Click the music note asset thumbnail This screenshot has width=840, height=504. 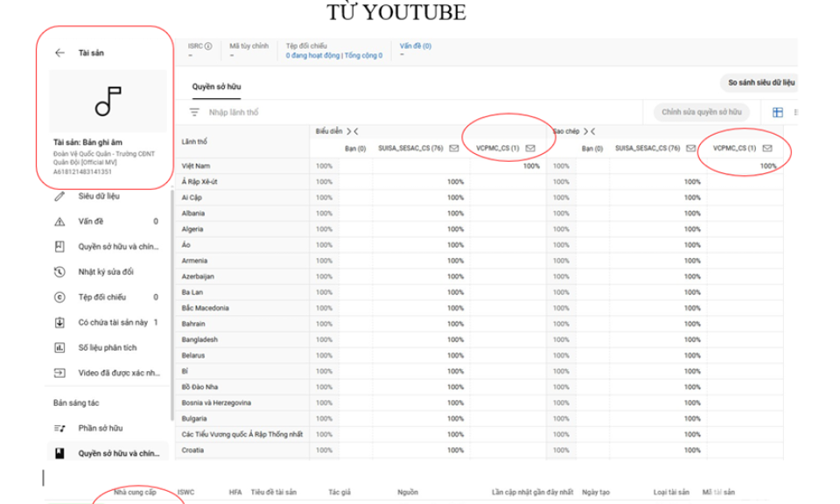click(x=108, y=101)
